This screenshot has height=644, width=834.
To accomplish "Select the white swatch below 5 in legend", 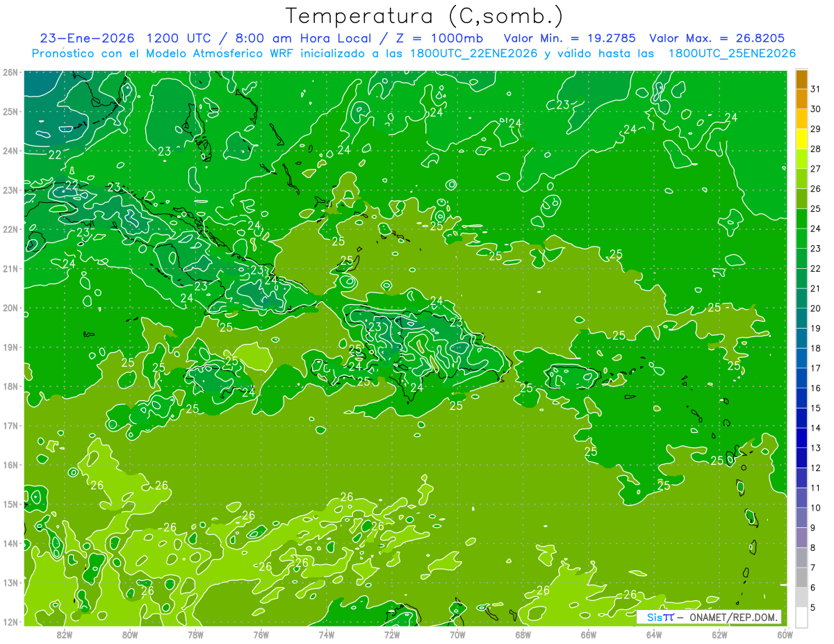I will 801,617.
